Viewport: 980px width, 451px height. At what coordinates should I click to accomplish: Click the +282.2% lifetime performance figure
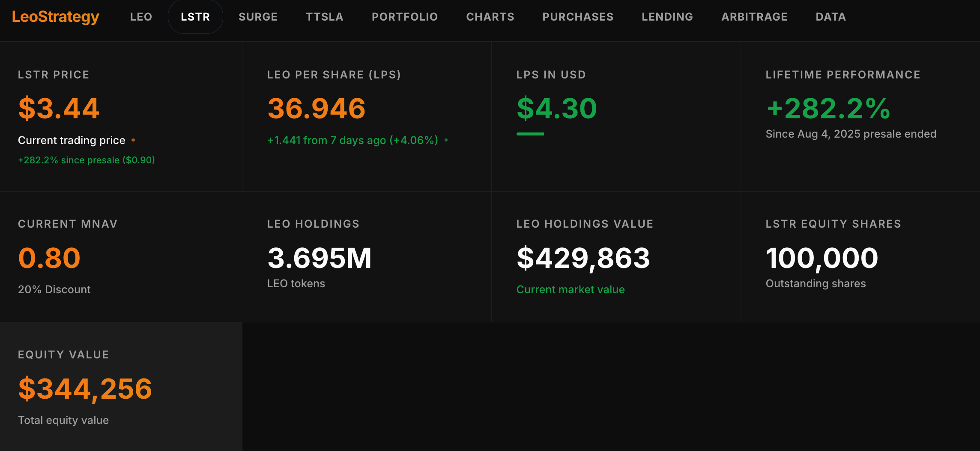coord(828,108)
